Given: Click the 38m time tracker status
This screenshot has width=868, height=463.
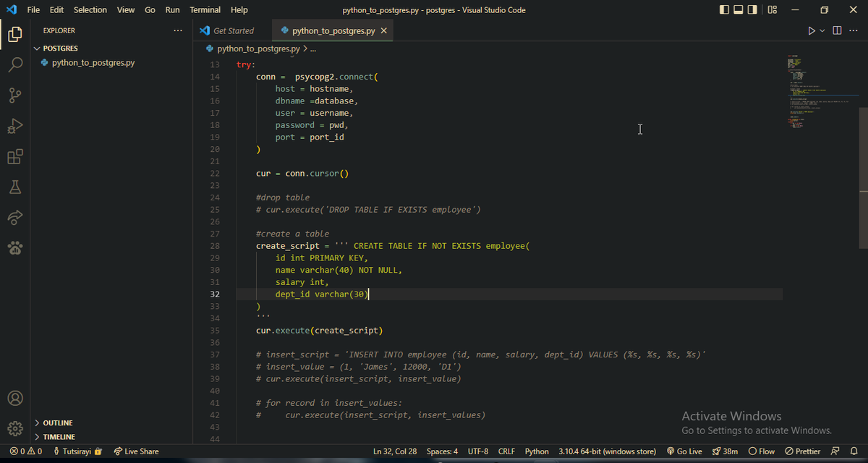Looking at the screenshot, I should pyautogui.click(x=726, y=451).
